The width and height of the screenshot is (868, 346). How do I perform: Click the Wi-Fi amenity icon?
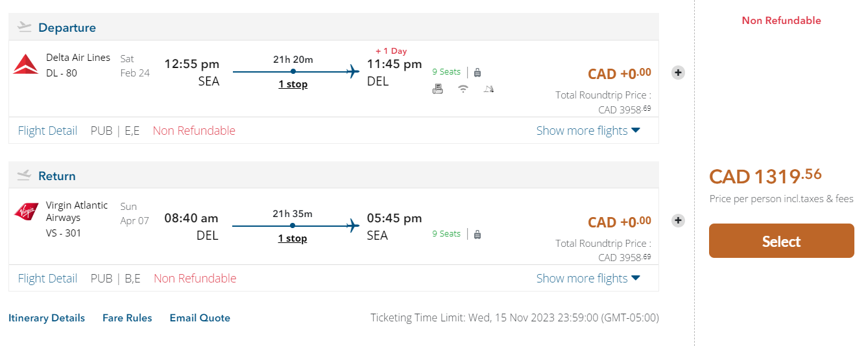point(463,89)
